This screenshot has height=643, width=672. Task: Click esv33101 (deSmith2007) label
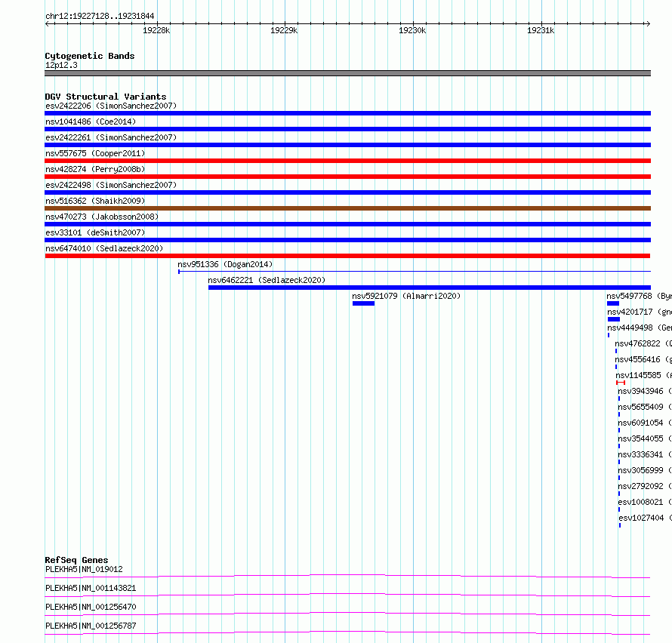[95, 232]
